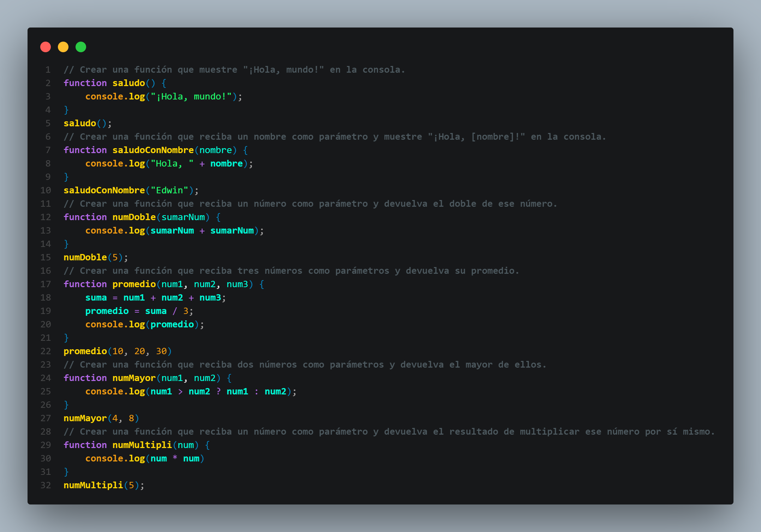Screen dimensions: 761x532
Task: Click the sumarNum parameter on line 12
Action: (x=183, y=217)
